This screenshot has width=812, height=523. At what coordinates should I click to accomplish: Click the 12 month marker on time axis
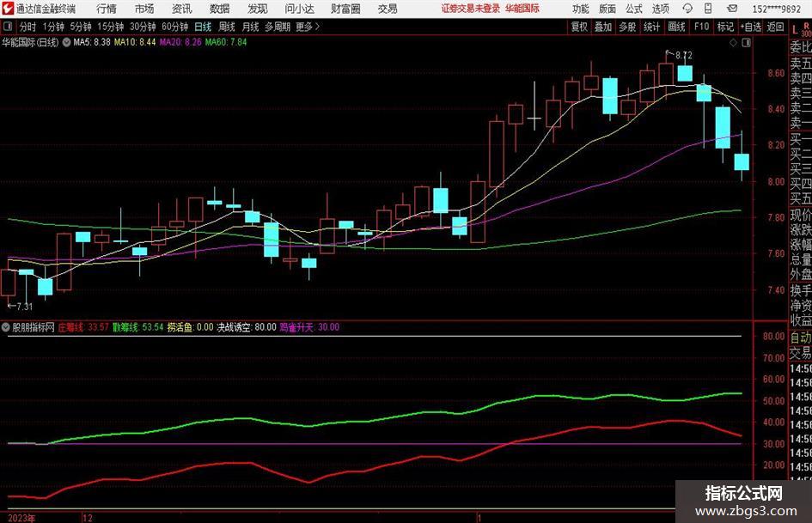click(x=88, y=518)
